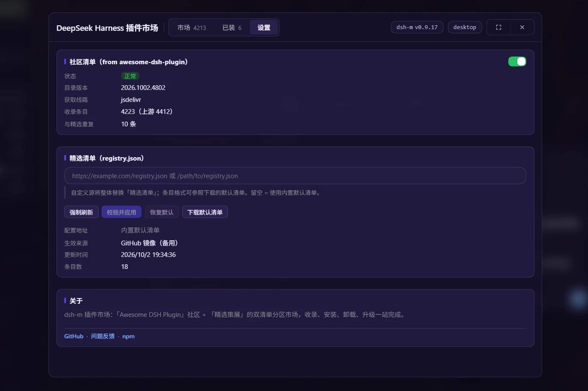The height and width of the screenshot is (391, 588).
Task: Click the 配置地址 label
Action: coord(76,230)
